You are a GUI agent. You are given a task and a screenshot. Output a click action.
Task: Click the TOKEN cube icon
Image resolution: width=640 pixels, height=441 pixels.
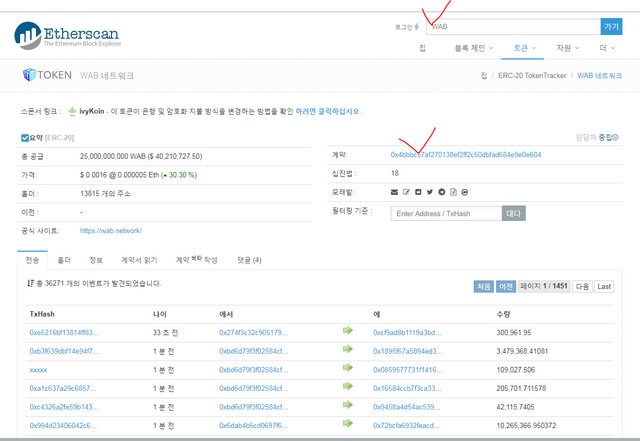[x=29, y=75]
